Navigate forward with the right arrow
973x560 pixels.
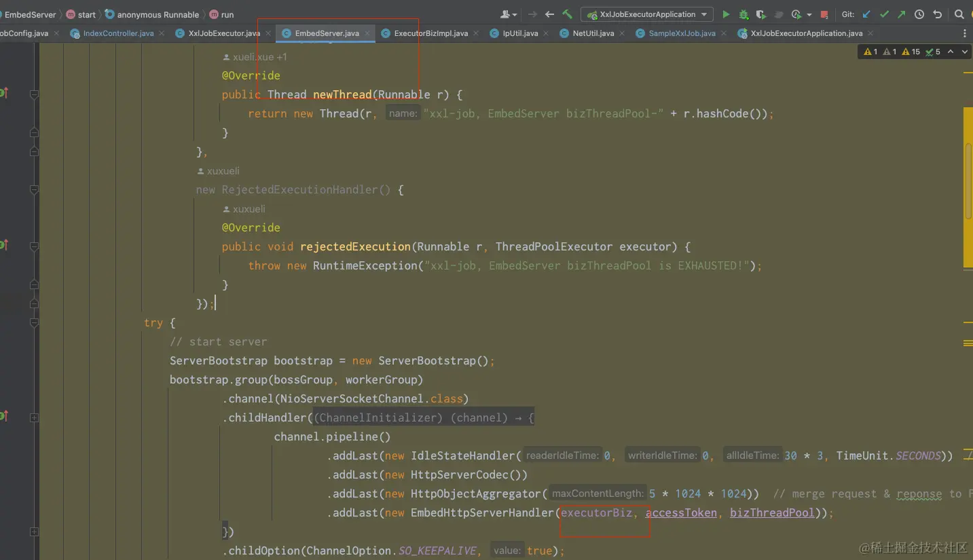click(x=532, y=14)
